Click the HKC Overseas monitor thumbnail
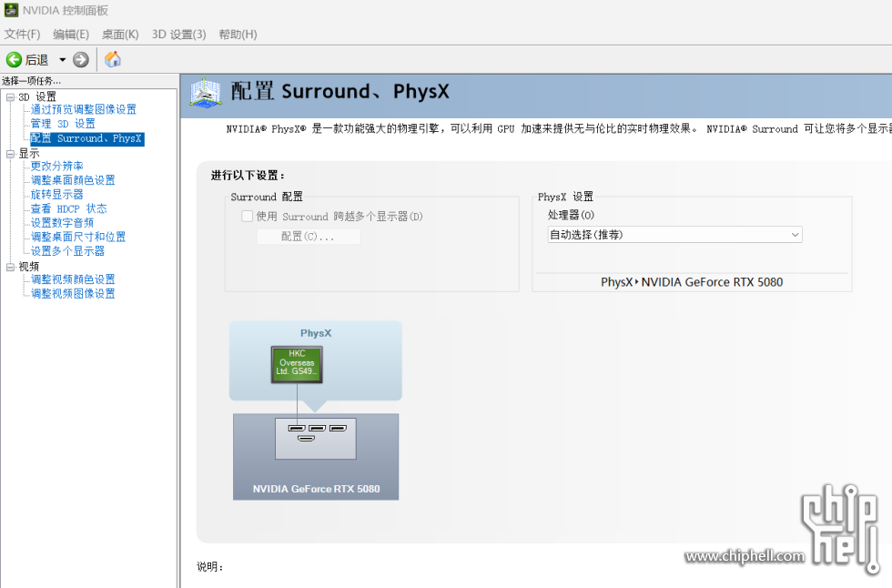This screenshot has width=892, height=588. [x=297, y=364]
